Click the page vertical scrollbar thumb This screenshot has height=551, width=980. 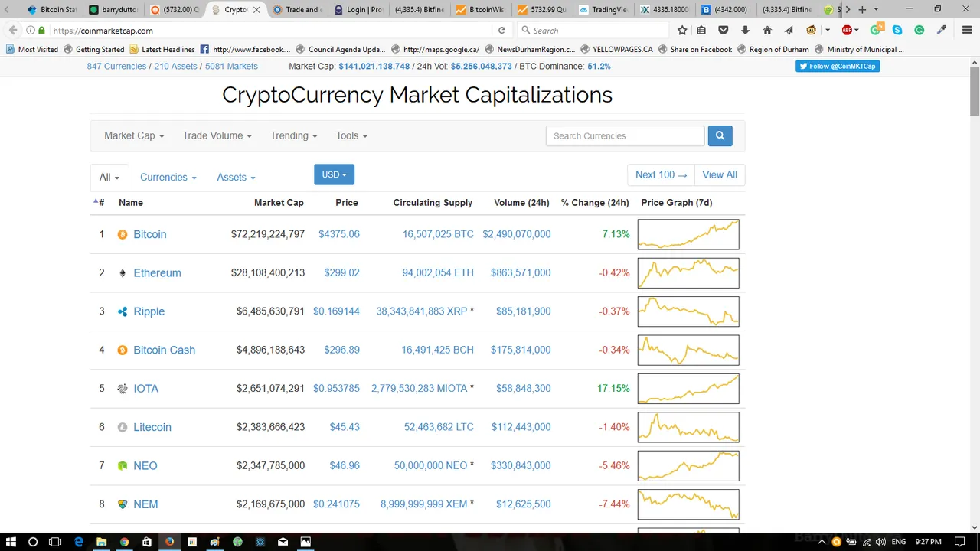coord(975,90)
